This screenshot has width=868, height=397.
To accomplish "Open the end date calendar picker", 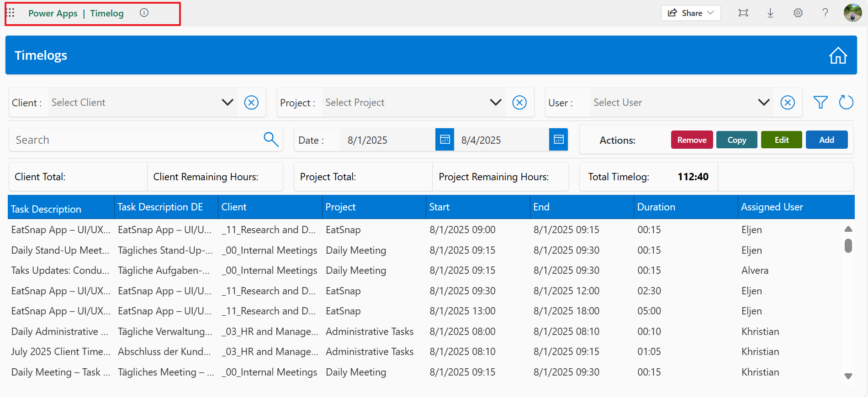I will [x=558, y=140].
